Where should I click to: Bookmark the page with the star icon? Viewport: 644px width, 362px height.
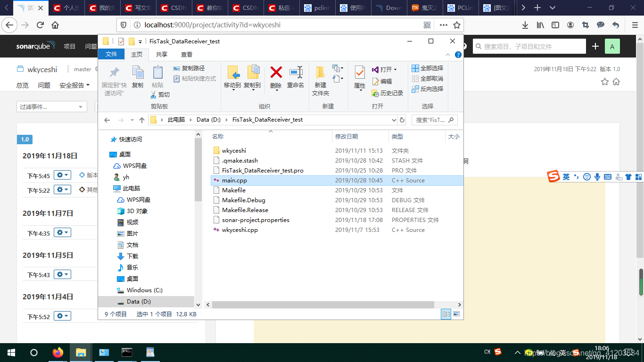[x=456, y=25]
